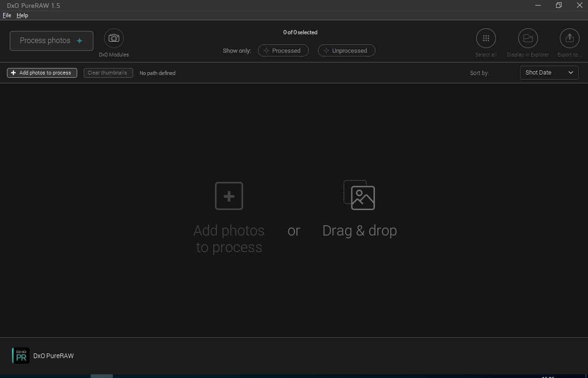Click the Clear thumbnails button
Screen dimensions: 588x378
108,73
